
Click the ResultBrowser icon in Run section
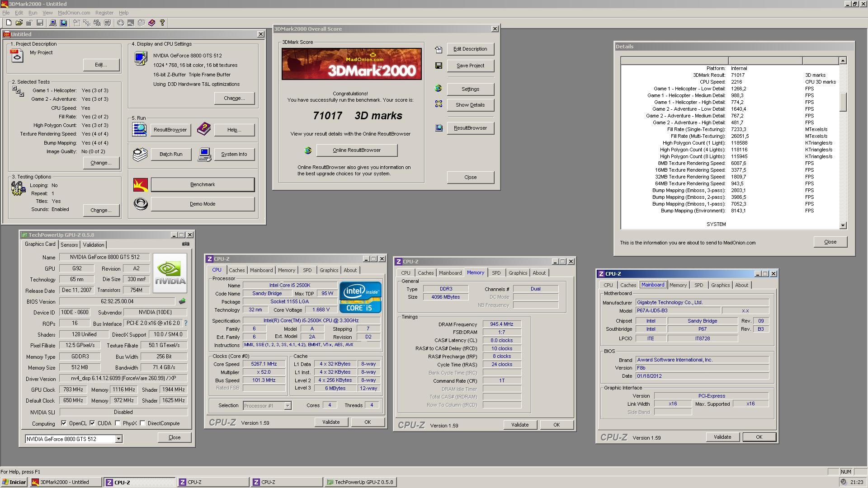pos(140,130)
